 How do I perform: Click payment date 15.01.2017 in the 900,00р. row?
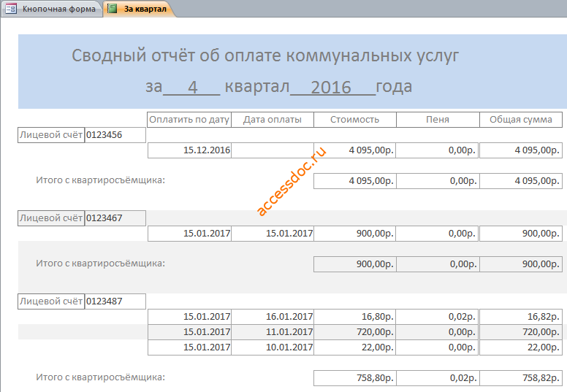click(x=273, y=234)
